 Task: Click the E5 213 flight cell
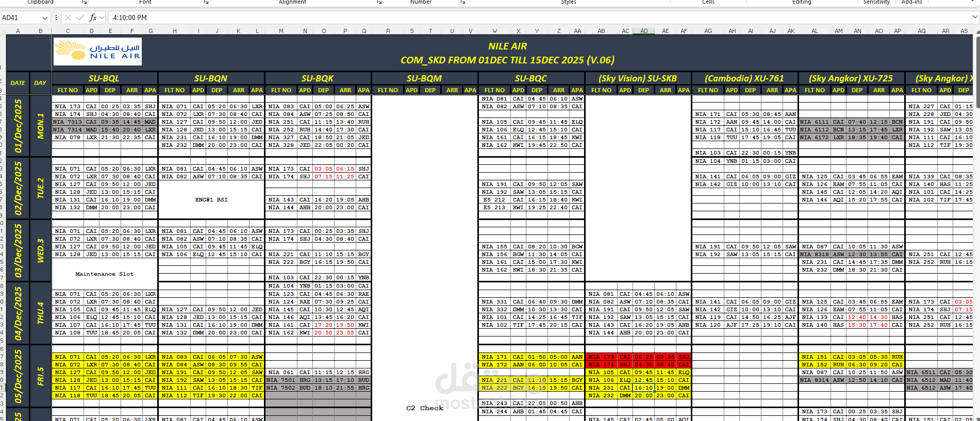click(494, 208)
